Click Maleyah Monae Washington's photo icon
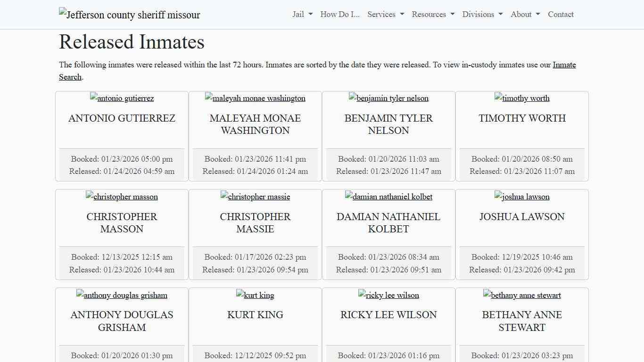 (255, 98)
